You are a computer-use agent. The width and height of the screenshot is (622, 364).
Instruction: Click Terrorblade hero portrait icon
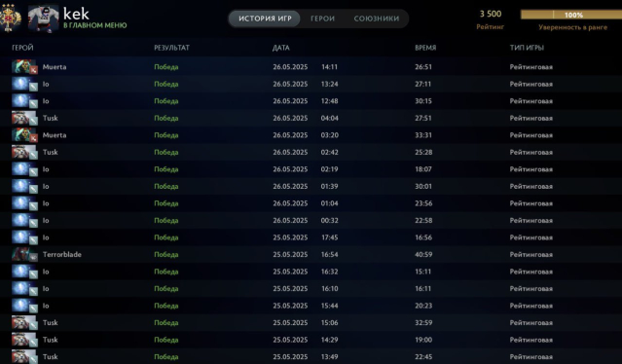click(24, 255)
